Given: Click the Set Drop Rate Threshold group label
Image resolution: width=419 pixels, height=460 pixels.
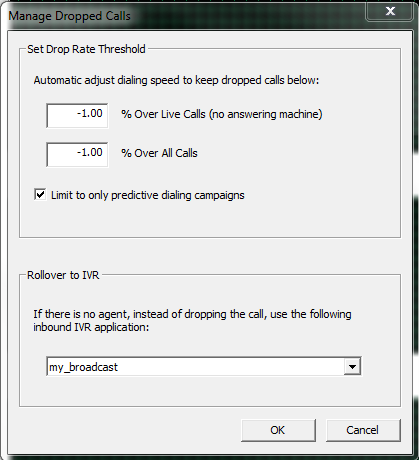Looking at the screenshot, I should pyautogui.click(x=86, y=49).
